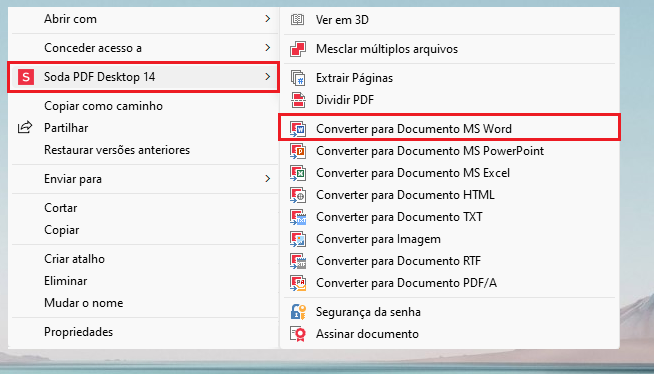Choose Converter para Documento HTML
654x374 pixels.
point(450,195)
